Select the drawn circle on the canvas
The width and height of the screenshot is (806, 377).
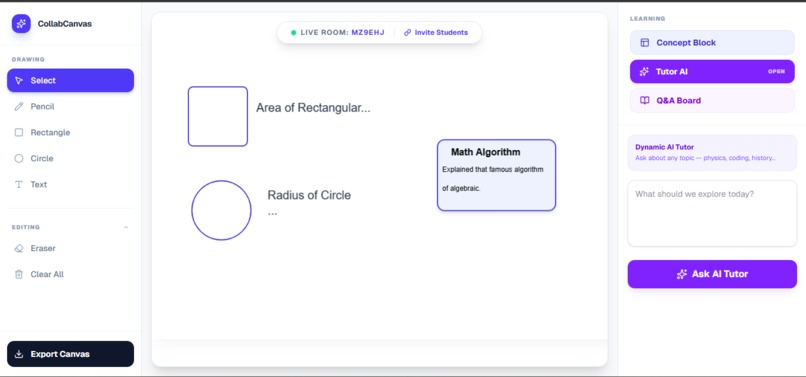tap(222, 210)
